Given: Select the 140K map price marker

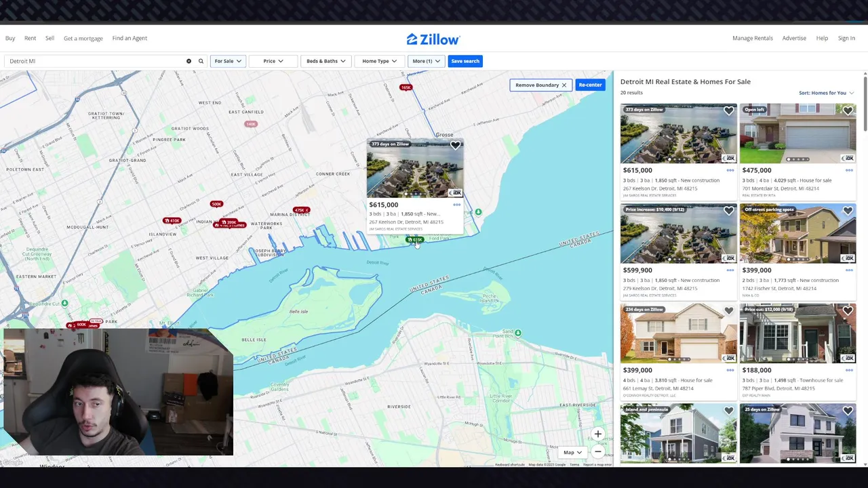Looking at the screenshot, I should click(251, 124).
